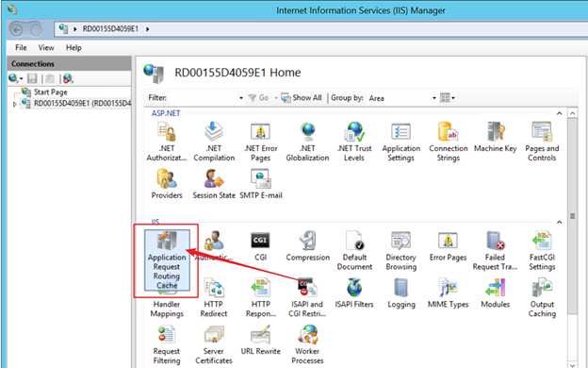Open Directory Browsing feature

(400, 251)
